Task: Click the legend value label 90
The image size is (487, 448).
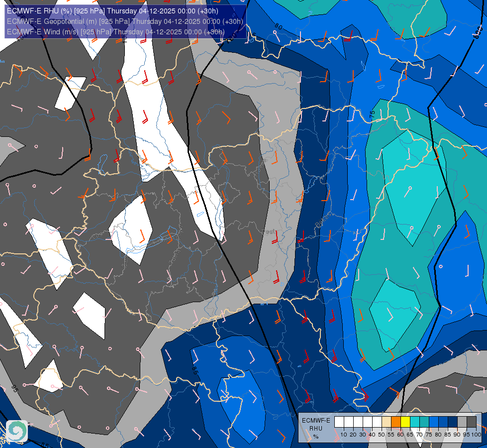Action: click(x=457, y=435)
